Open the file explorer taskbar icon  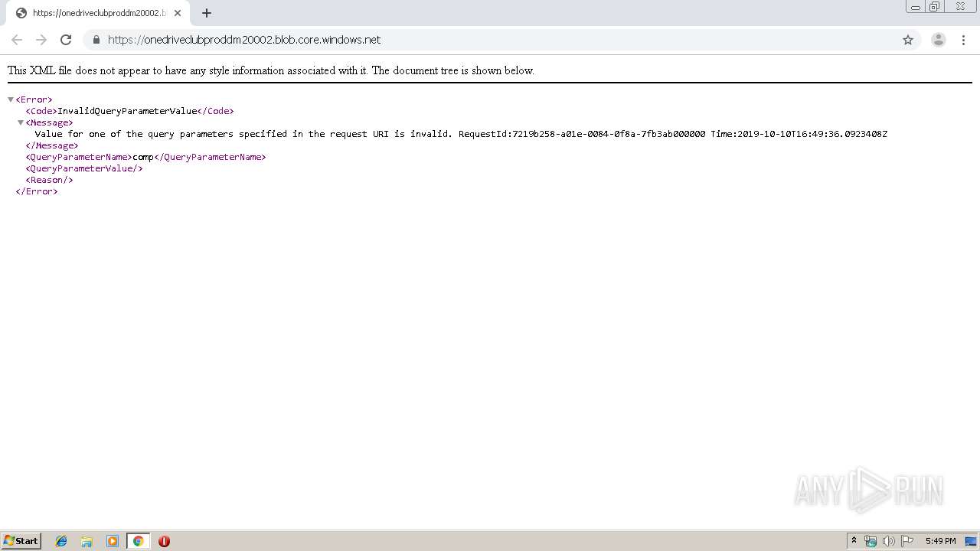click(x=87, y=541)
